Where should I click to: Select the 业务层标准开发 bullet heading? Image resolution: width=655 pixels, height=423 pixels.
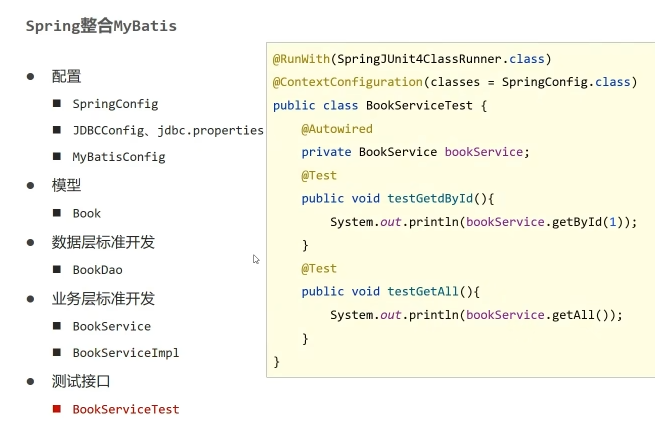tap(103, 299)
